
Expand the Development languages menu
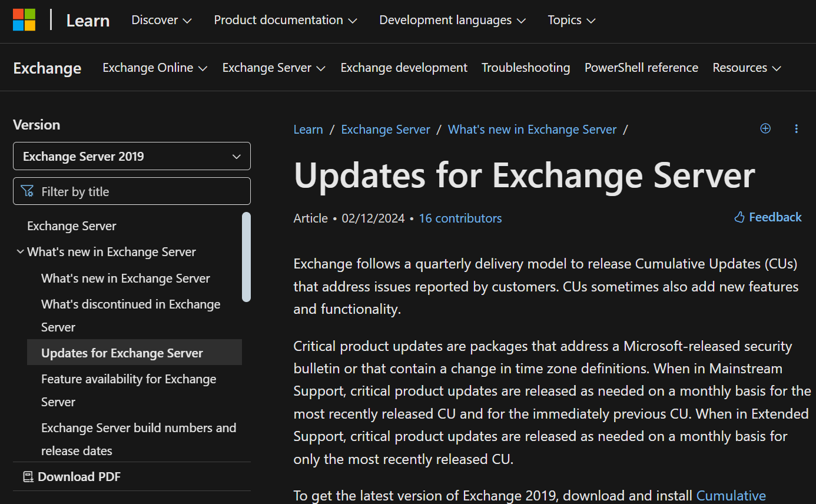(453, 20)
